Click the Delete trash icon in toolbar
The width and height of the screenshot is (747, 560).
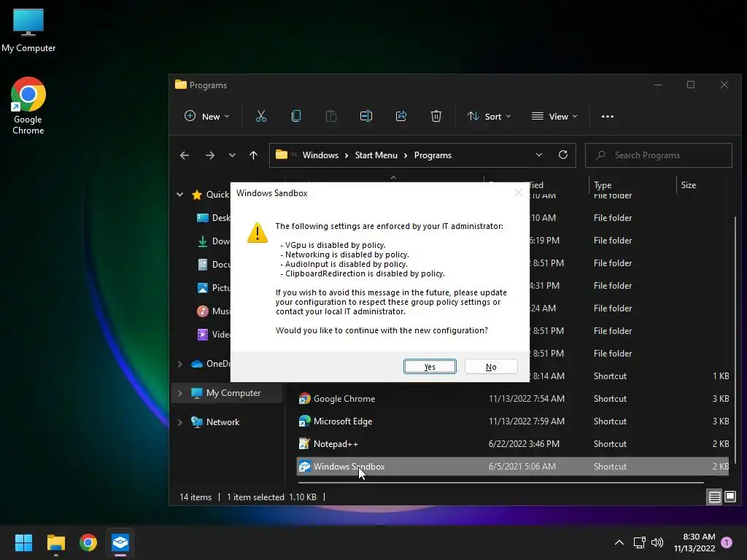(x=436, y=116)
